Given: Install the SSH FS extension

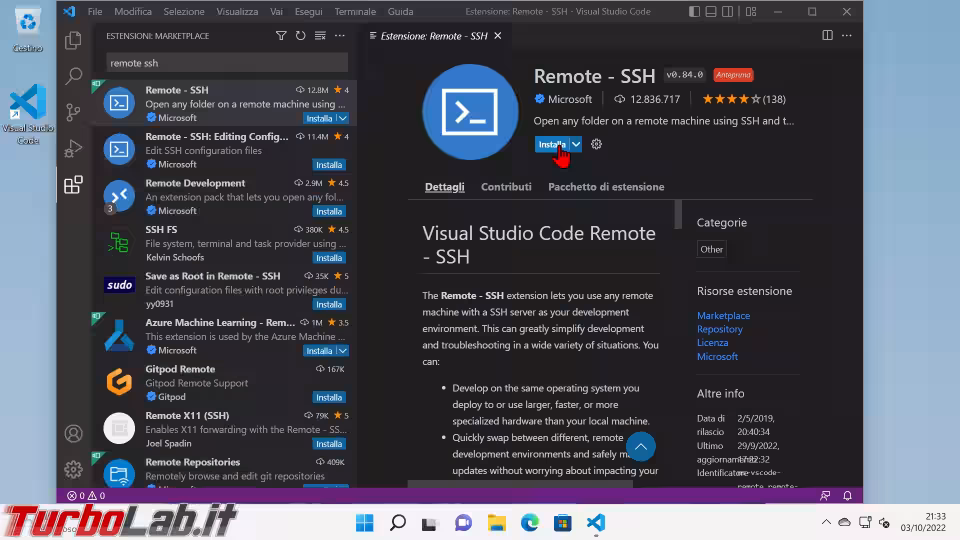Looking at the screenshot, I should pos(328,258).
